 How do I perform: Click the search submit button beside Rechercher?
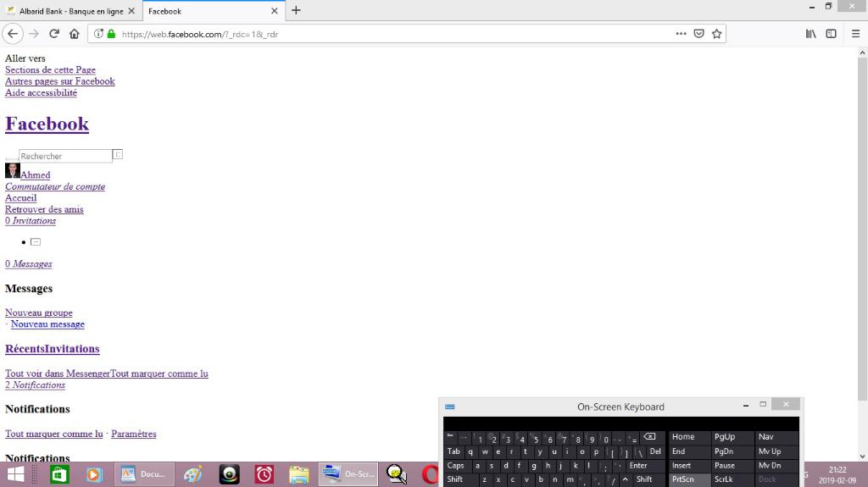click(x=117, y=154)
